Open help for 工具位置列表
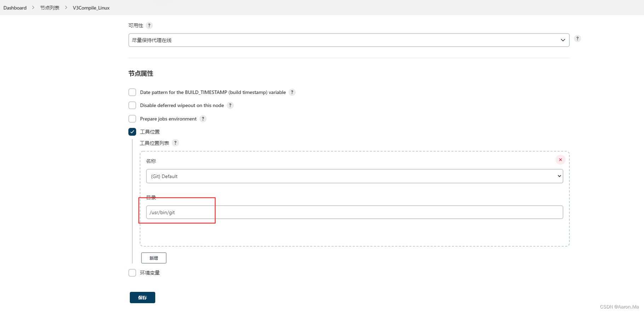This screenshot has width=644, height=312. pyautogui.click(x=175, y=143)
